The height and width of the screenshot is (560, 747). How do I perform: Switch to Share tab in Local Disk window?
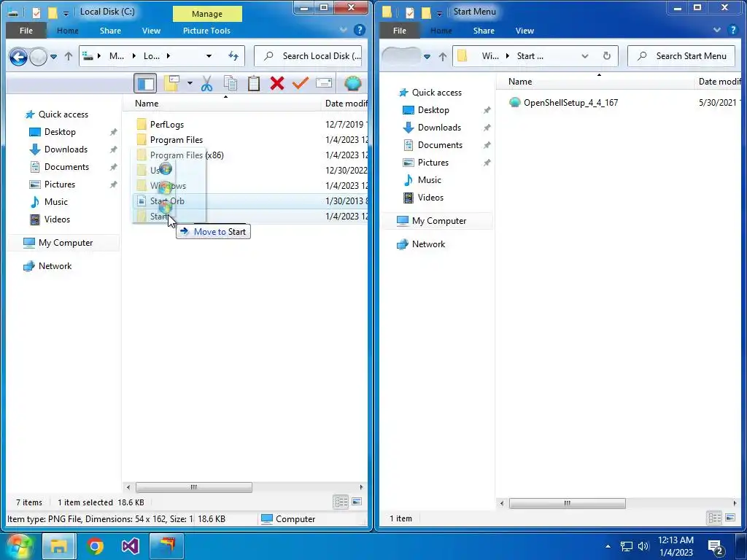click(x=110, y=31)
